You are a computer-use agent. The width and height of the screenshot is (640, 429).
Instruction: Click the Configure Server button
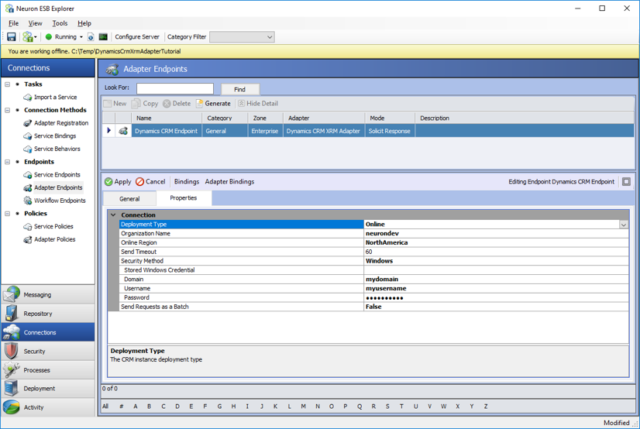[x=137, y=37]
